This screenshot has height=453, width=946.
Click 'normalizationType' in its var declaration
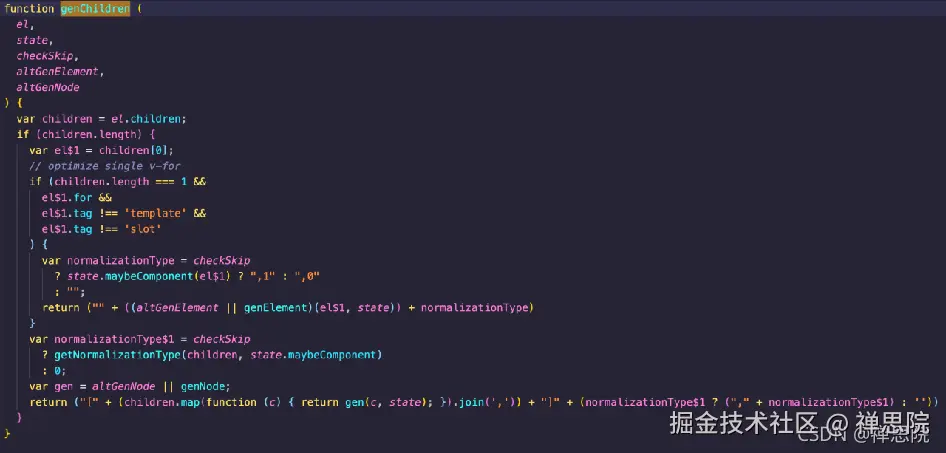tap(120, 261)
